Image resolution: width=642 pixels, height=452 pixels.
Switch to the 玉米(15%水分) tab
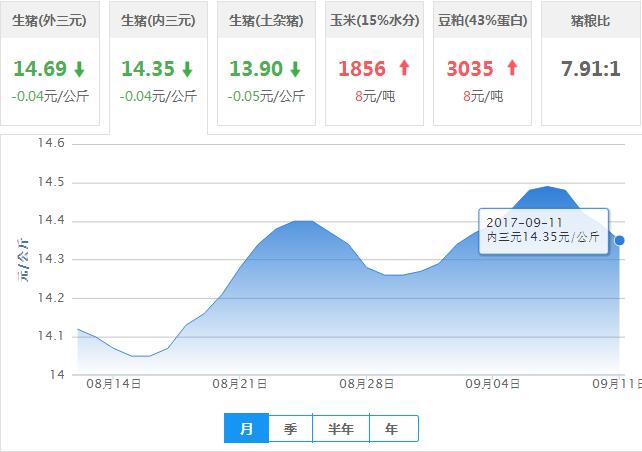375,20
